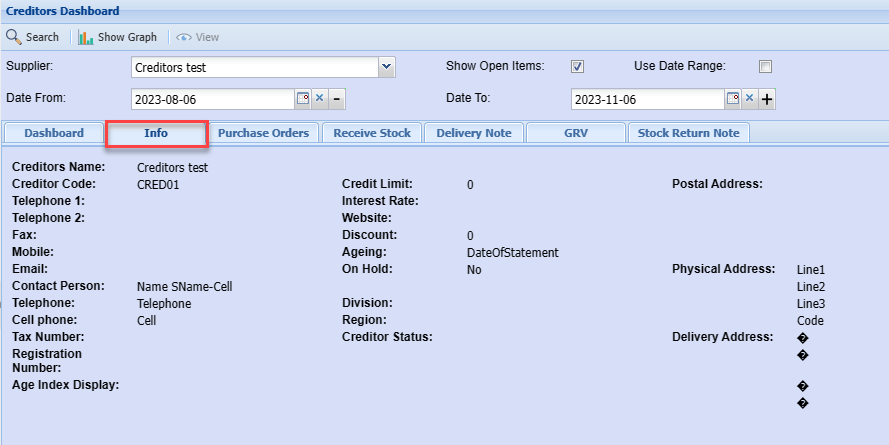Viewport: 889px width, 445px height.
Task: Click the View eye icon
Action: pyautogui.click(x=184, y=37)
